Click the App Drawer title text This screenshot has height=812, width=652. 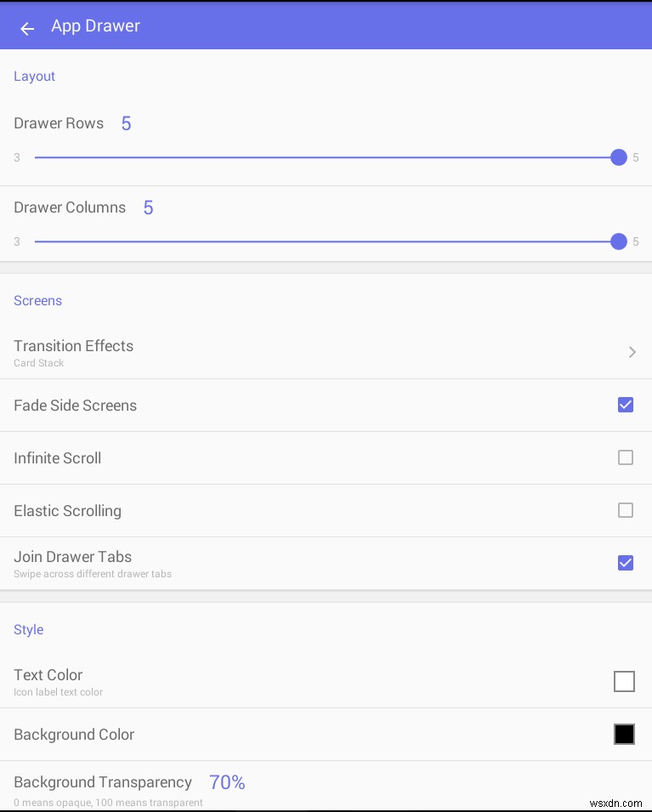[x=95, y=26]
